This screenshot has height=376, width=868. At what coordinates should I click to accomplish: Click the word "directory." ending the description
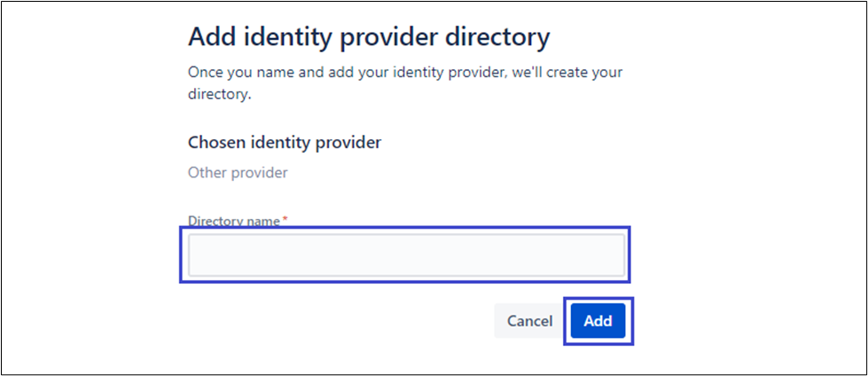click(x=220, y=94)
